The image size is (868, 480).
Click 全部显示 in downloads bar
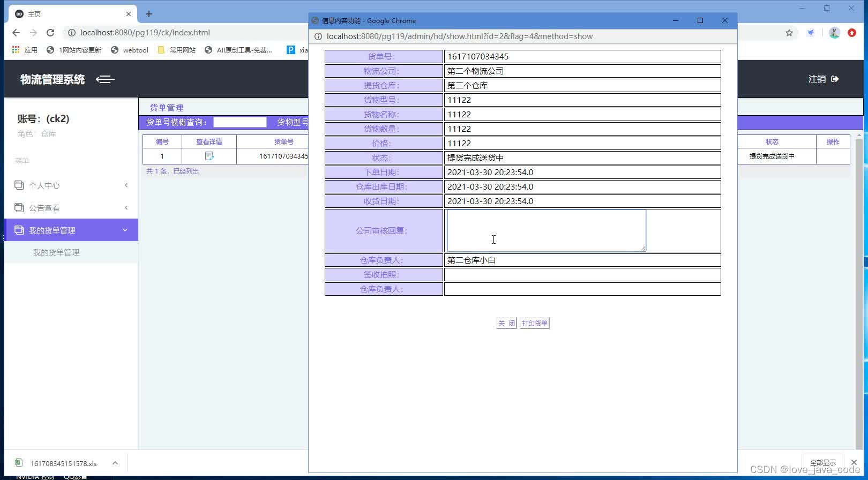823,462
